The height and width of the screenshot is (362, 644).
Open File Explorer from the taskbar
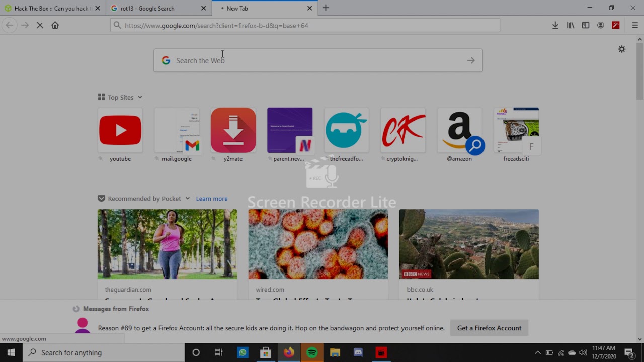pyautogui.click(x=335, y=352)
